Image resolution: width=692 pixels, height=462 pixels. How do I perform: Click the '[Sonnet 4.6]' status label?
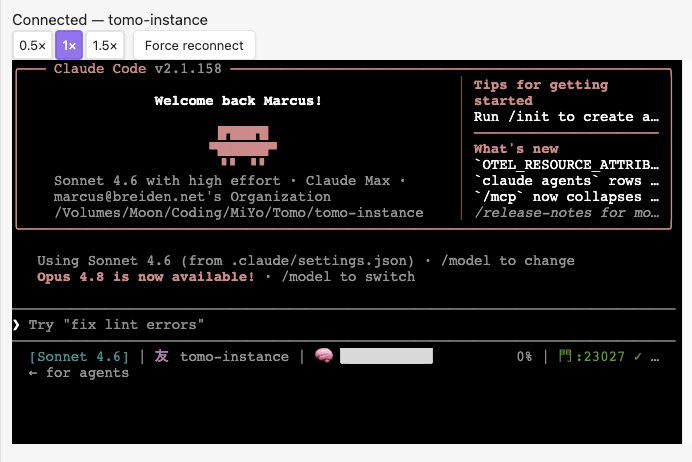[x=79, y=357]
